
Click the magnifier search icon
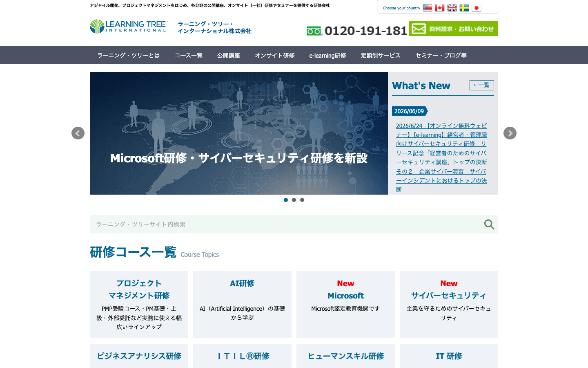(489, 224)
